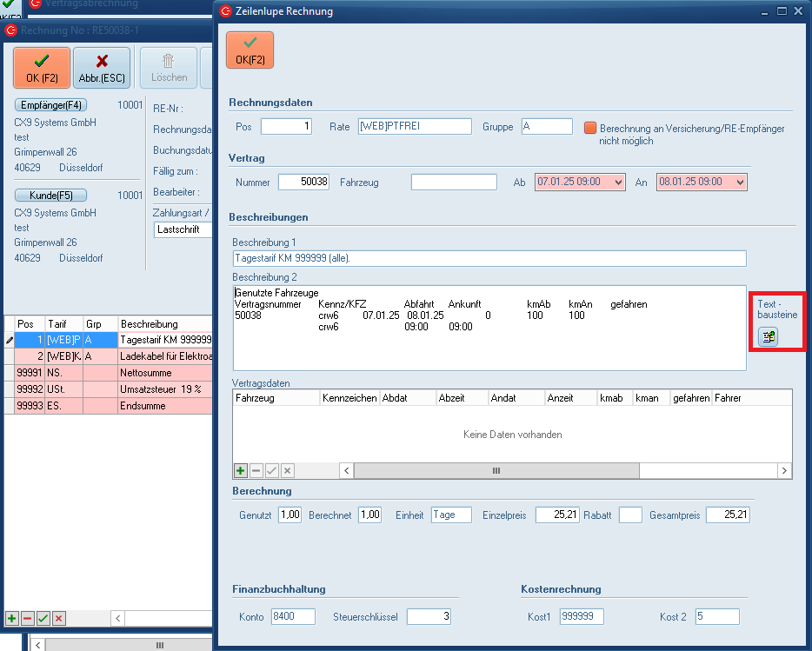Focus the Steuerschlüssel input field
812x651 pixels.
pos(429,616)
